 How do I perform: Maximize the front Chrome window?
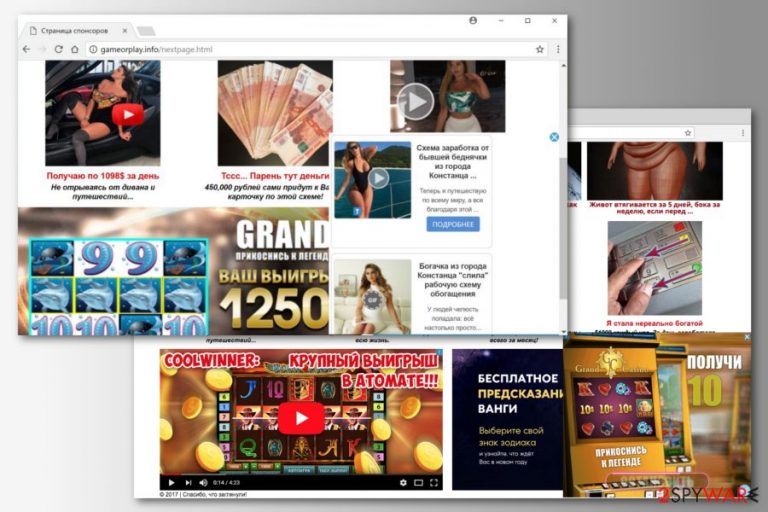528,21
